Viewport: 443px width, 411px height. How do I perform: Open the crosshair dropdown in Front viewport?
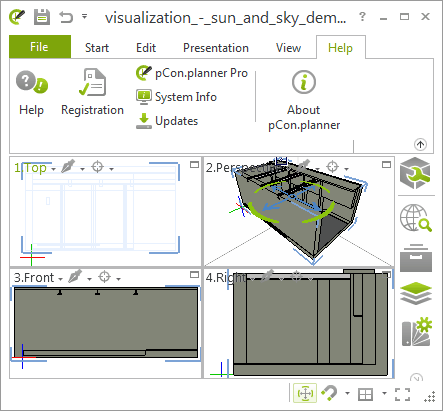pos(118,279)
